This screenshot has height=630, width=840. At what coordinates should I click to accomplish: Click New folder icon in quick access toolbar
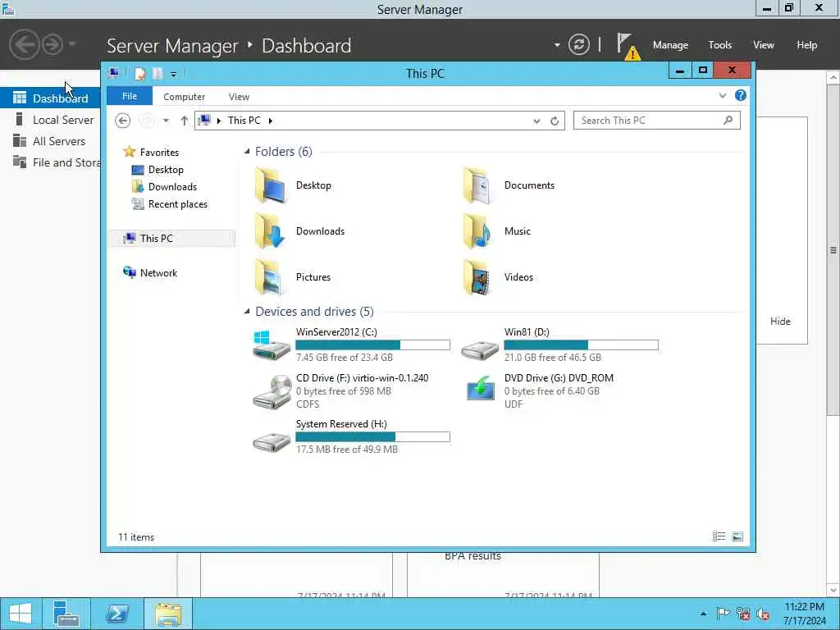pos(157,73)
